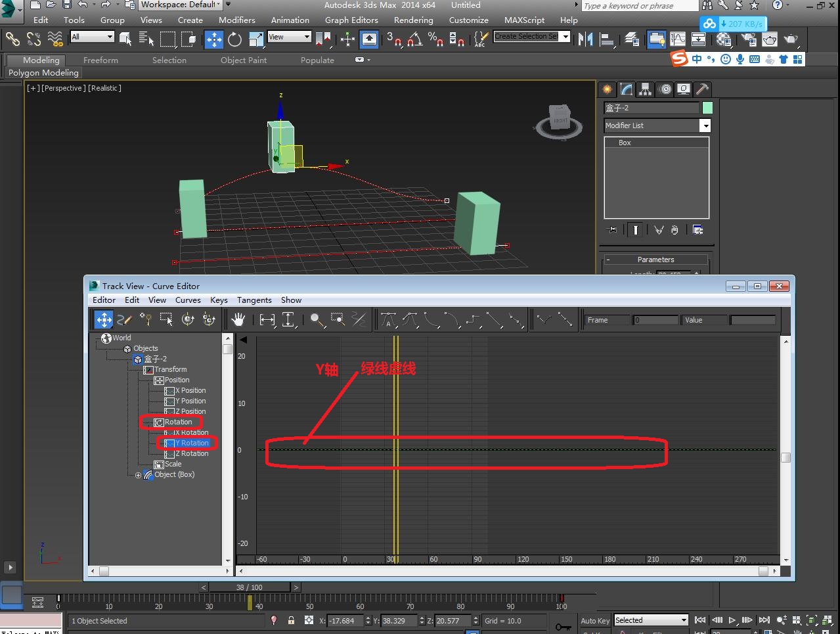The height and width of the screenshot is (634, 840).
Task: Open the Graph Editors menu
Action: (351, 20)
